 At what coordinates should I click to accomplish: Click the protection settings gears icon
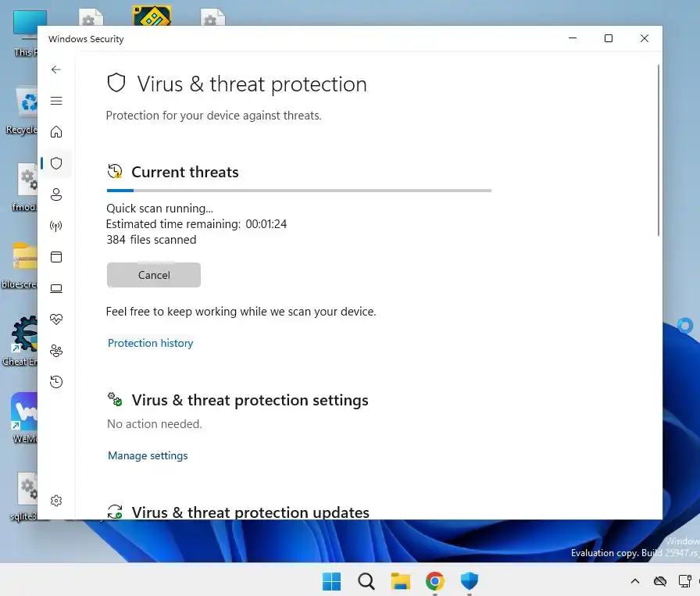pos(115,399)
